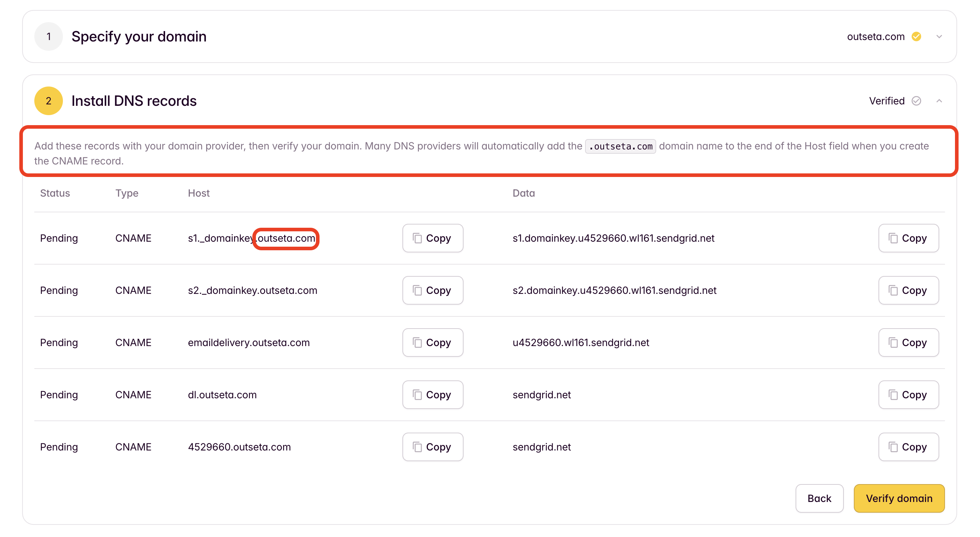Click the yellow domain verified checkmark
The width and height of the screenshot is (980, 537).
coord(916,36)
